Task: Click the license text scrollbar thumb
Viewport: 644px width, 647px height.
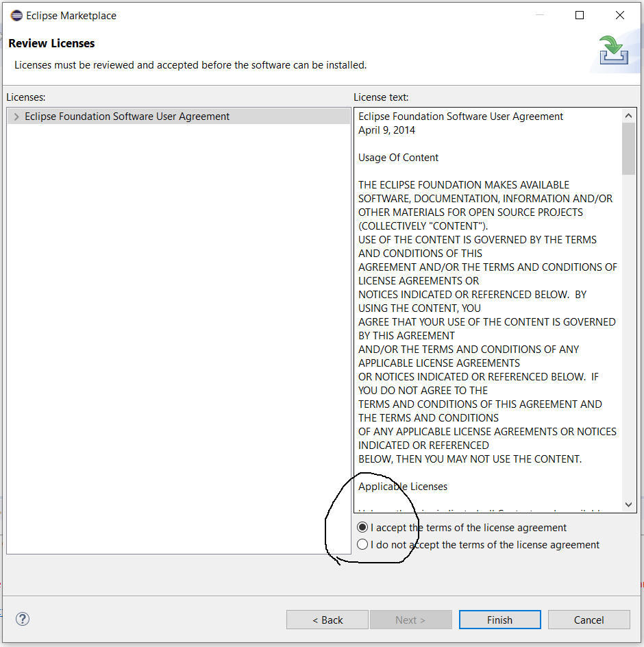Action: pyautogui.click(x=628, y=149)
